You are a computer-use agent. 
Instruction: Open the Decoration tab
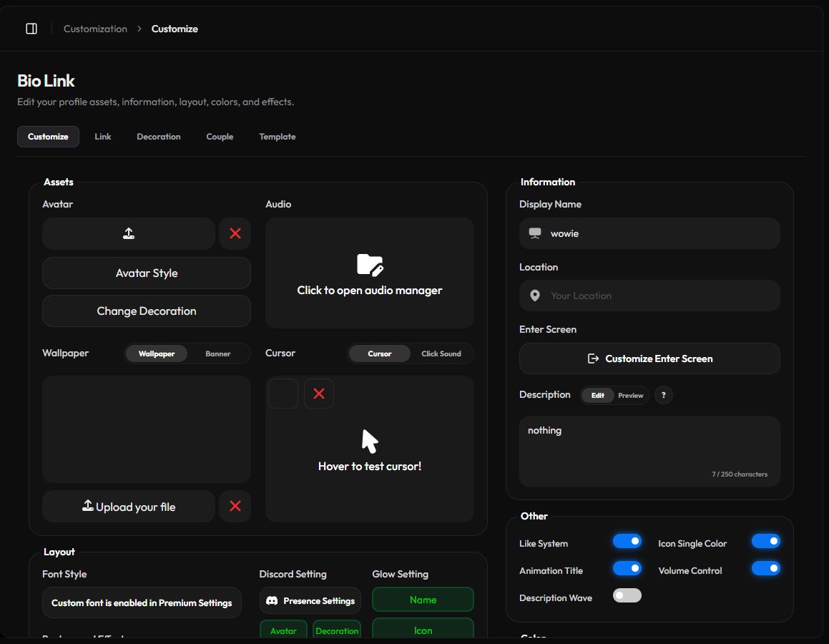pos(159,137)
